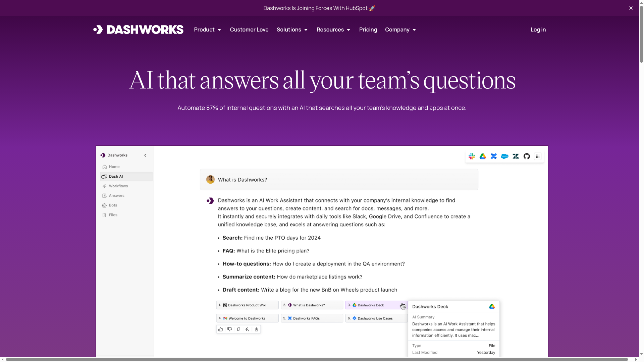Viewport: 644px width, 362px height.
Task: Click the Dashworks name in sidebar header
Action: (x=117, y=155)
